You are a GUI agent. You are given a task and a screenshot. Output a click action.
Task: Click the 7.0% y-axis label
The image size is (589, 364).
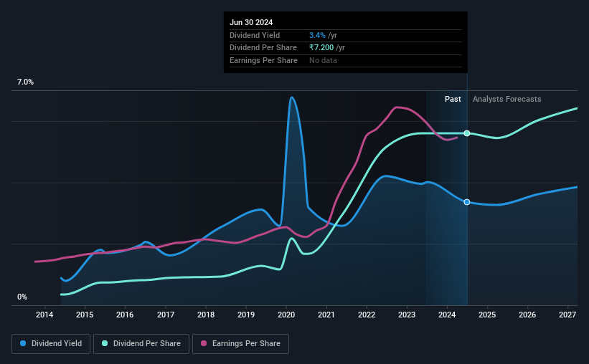pos(25,82)
